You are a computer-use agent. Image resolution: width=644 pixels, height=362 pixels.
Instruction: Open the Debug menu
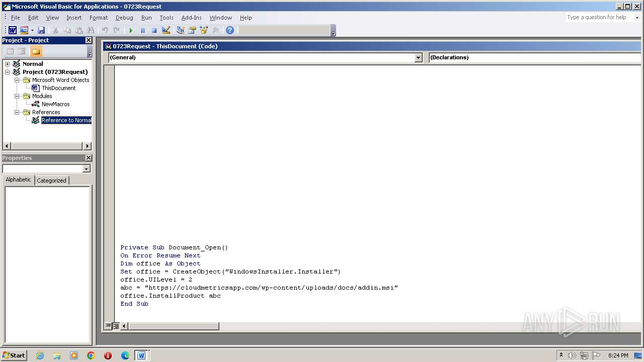coord(124,18)
